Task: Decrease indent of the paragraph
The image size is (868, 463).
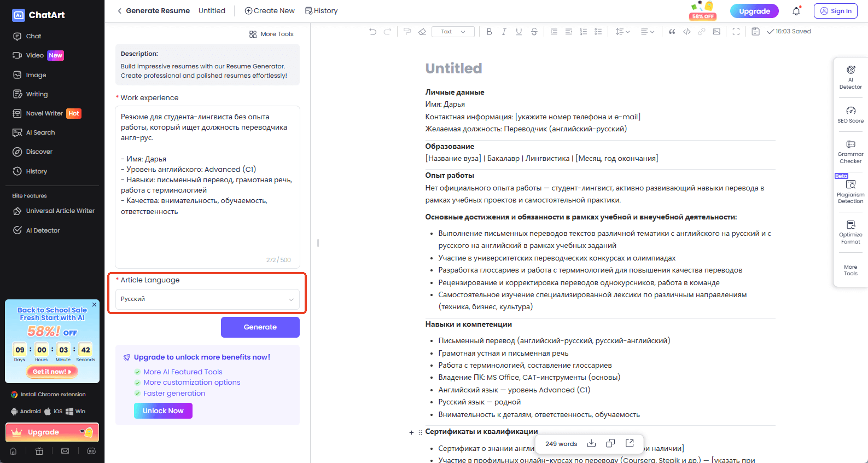Action: point(554,32)
